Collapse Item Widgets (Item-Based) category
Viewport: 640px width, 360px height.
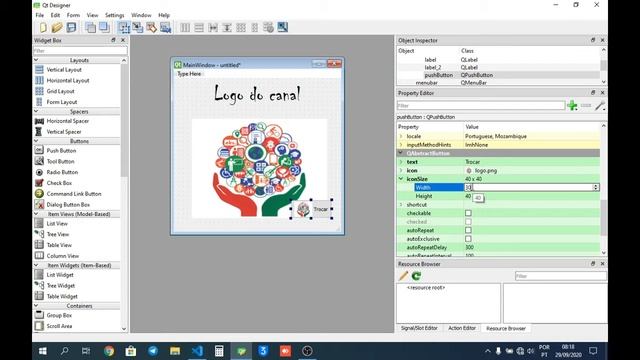pos(36,265)
